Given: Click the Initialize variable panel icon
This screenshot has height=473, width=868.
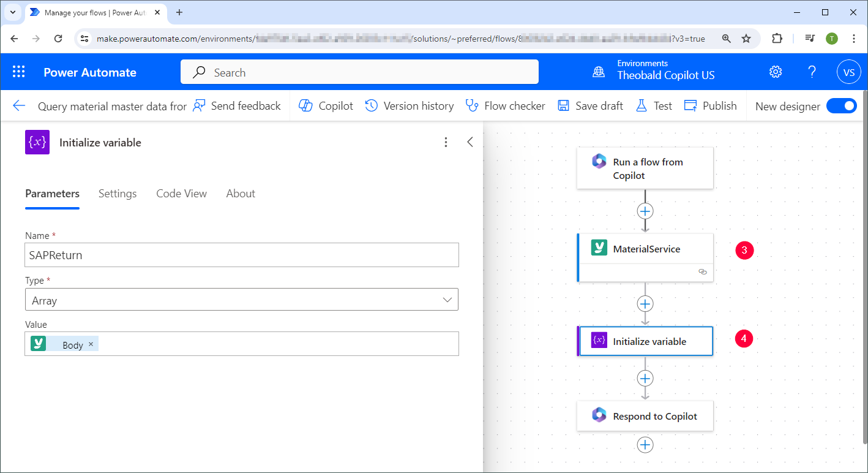Looking at the screenshot, I should (37, 142).
